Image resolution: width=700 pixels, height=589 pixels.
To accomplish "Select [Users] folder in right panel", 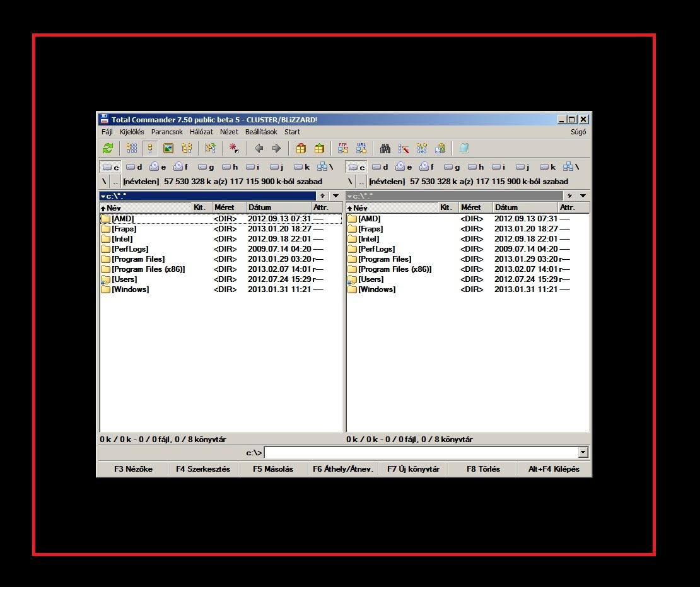I will tap(467, 279).
